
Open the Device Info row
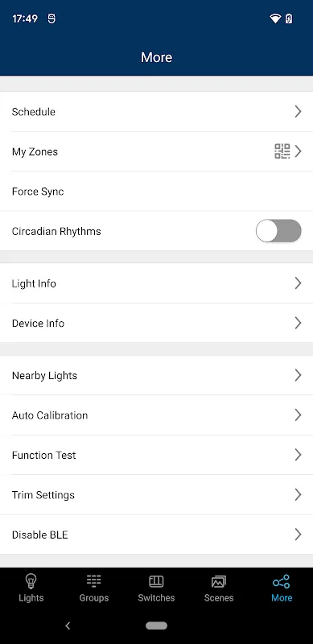(x=156, y=324)
